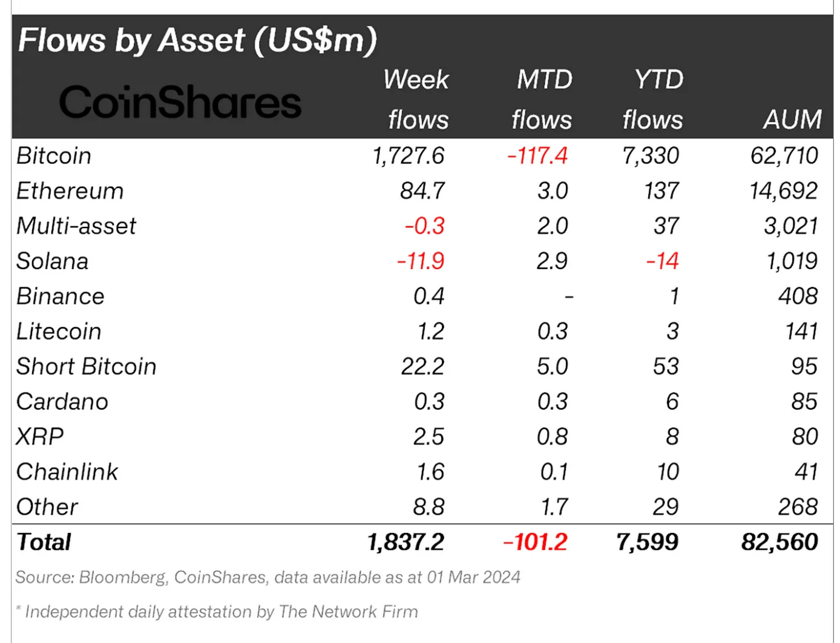Click the Total row label

pos(44,542)
